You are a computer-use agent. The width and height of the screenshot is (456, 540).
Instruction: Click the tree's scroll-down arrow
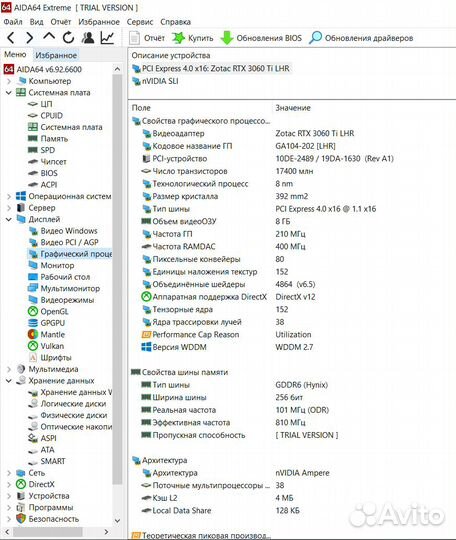(x=117, y=520)
